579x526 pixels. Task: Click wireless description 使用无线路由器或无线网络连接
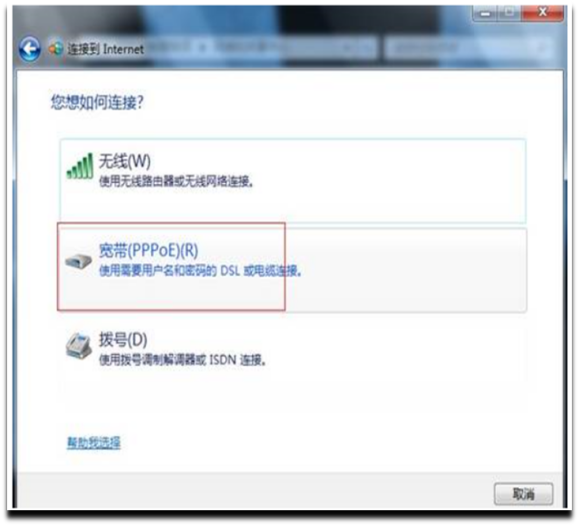point(176,181)
